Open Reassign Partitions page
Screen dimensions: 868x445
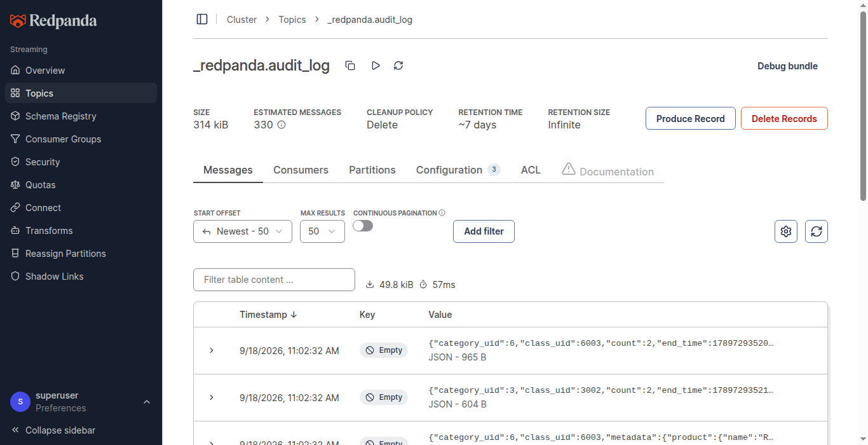[81, 254]
